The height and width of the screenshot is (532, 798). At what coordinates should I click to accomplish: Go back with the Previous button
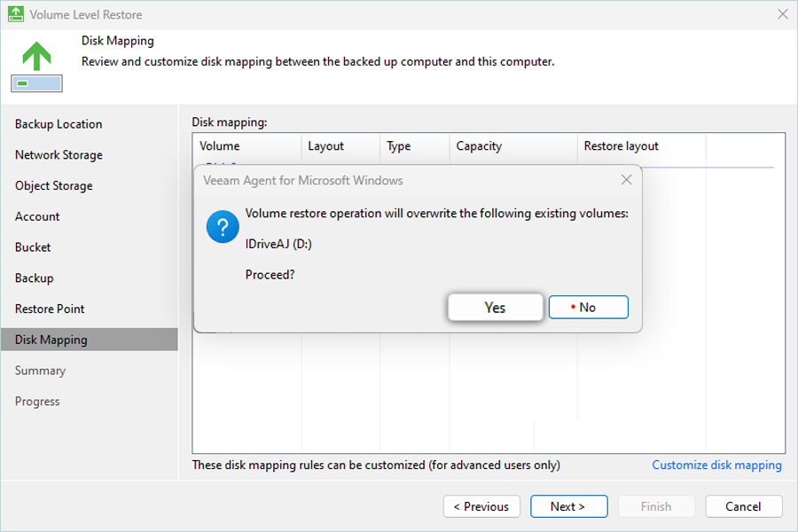coord(481,506)
